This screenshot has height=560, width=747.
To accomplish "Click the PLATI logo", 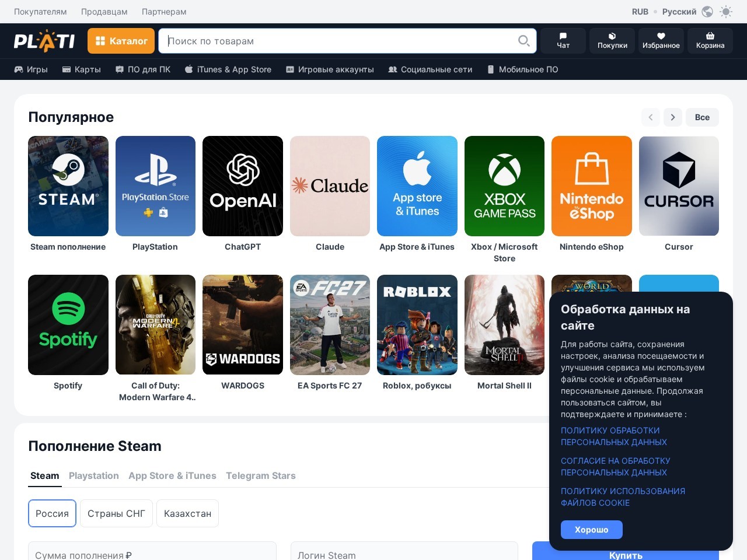I will [x=44, y=41].
